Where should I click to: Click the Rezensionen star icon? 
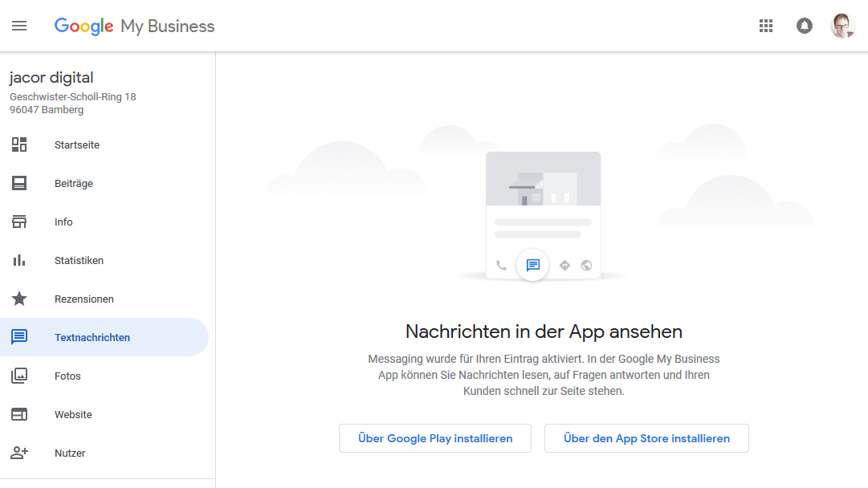pyautogui.click(x=19, y=299)
